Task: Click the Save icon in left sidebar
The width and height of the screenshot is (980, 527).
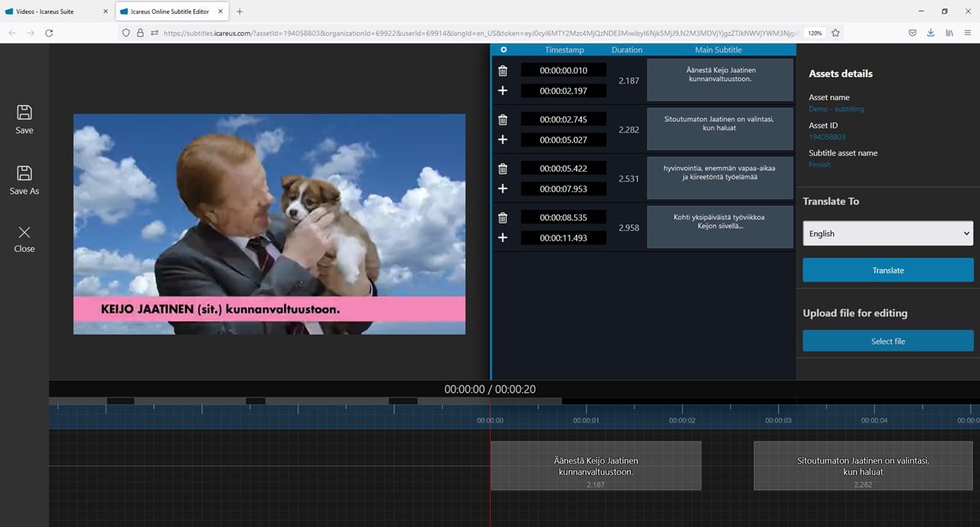Action: (24, 113)
